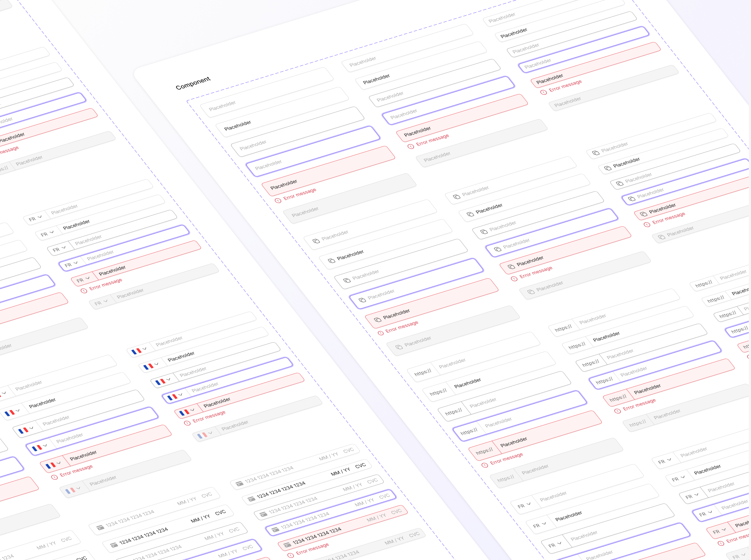The width and height of the screenshot is (751, 560).
Task: Click the https:// prefix in the leftmost red URL field
Action: pos(484,451)
